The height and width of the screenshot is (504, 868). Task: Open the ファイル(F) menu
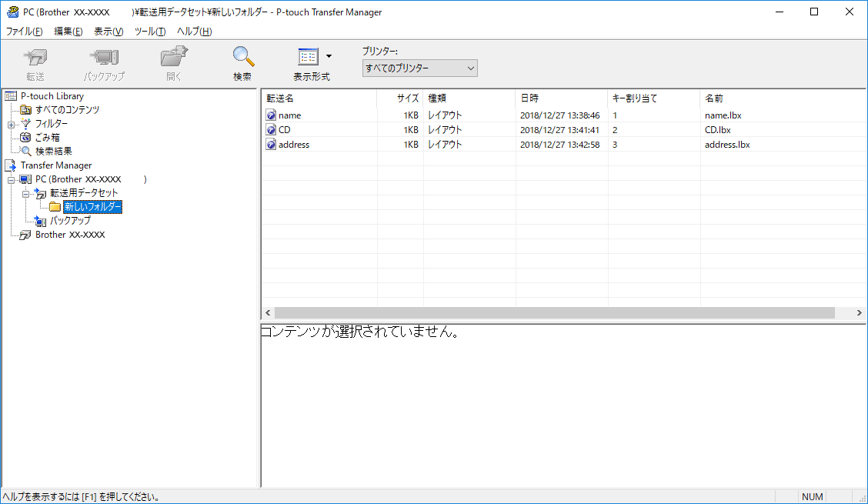pos(24,32)
